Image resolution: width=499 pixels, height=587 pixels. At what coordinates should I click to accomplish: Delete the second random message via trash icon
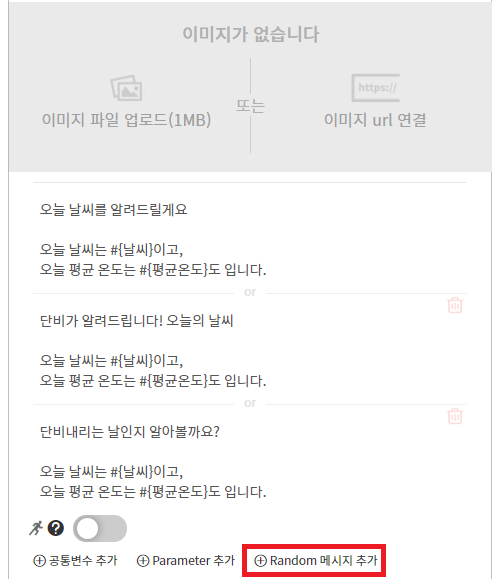tap(455, 305)
